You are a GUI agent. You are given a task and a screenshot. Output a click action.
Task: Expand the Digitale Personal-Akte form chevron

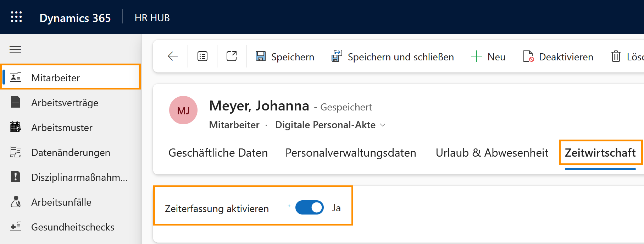[383, 125]
